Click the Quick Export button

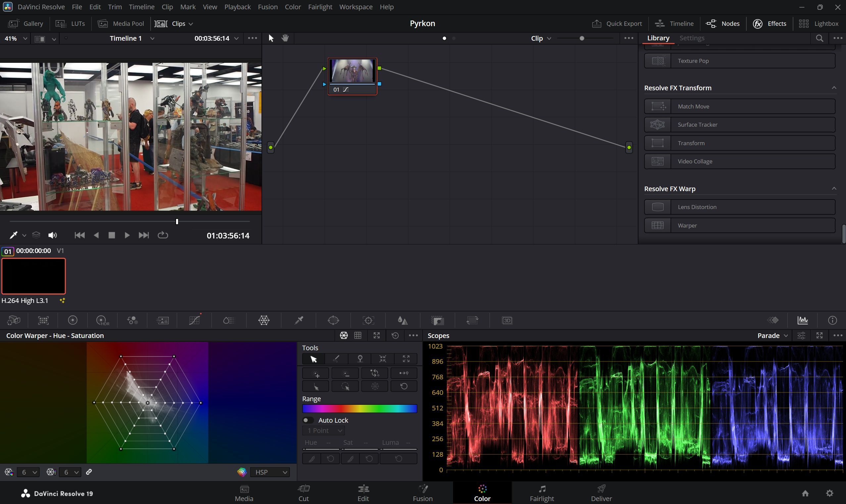[617, 23]
